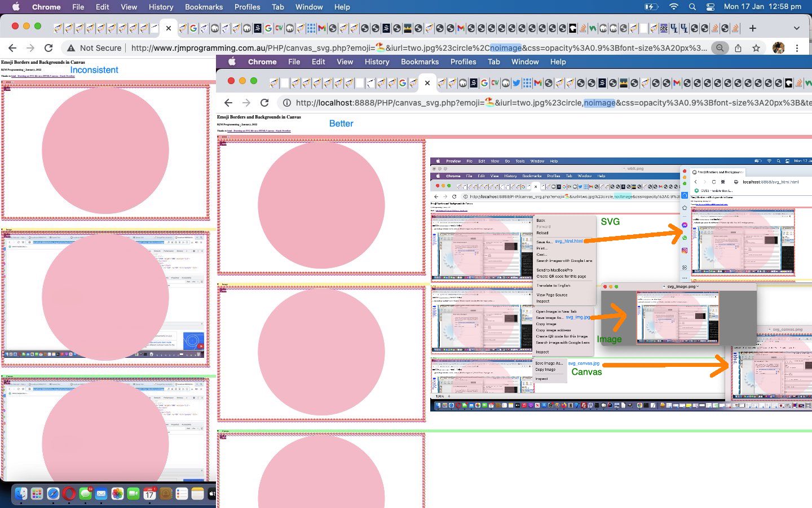Screen dimensions: 812x508
Task: Open Messages from the dock
Action: tap(85, 494)
